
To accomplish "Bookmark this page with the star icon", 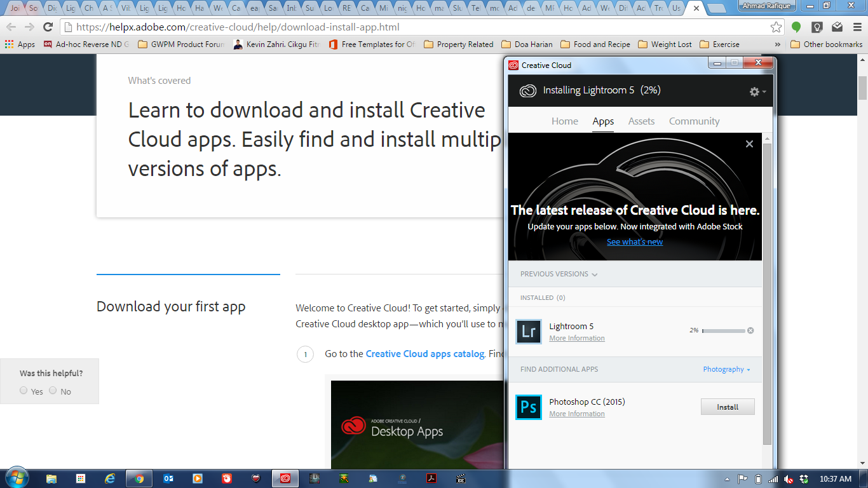I will [776, 27].
